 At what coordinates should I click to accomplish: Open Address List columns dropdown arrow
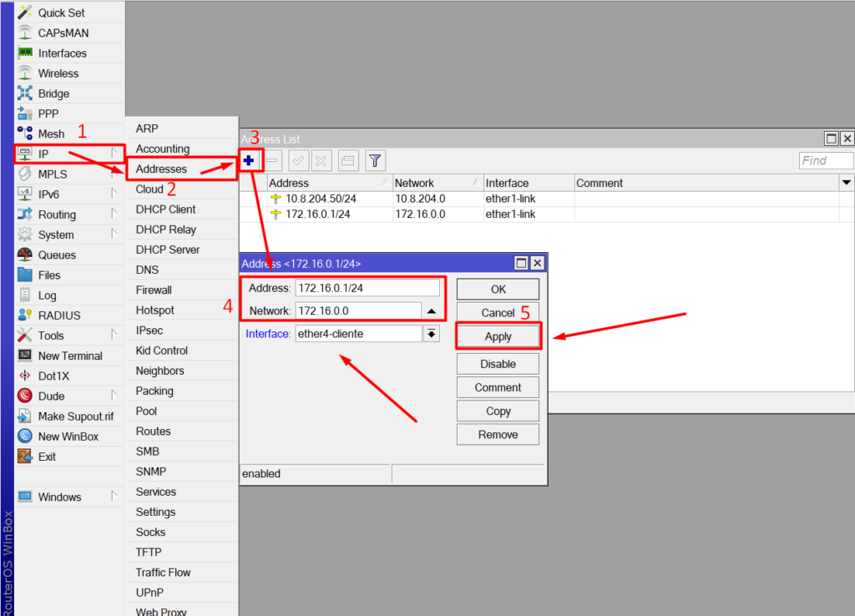(x=847, y=183)
